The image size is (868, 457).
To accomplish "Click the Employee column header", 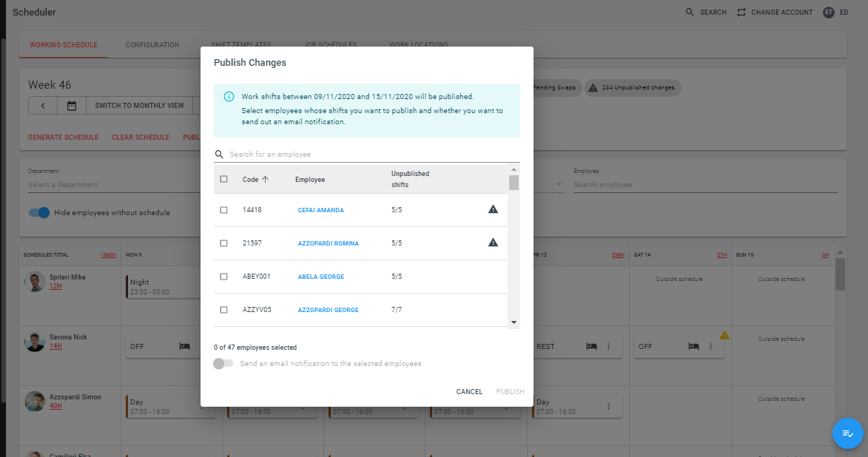I will (x=310, y=179).
